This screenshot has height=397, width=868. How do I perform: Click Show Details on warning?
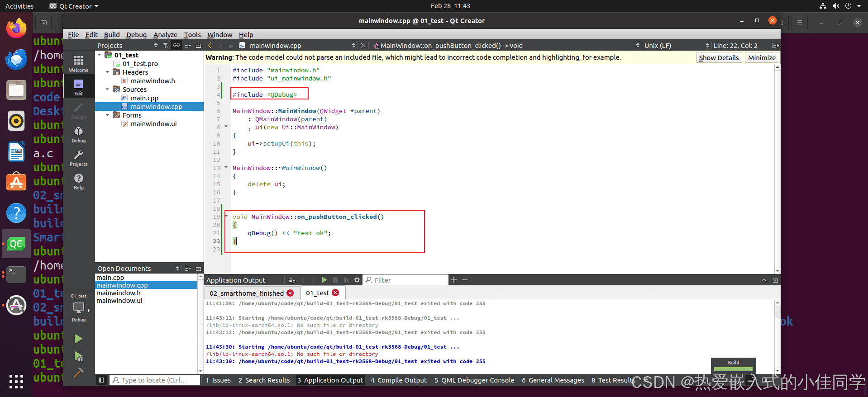pos(719,58)
